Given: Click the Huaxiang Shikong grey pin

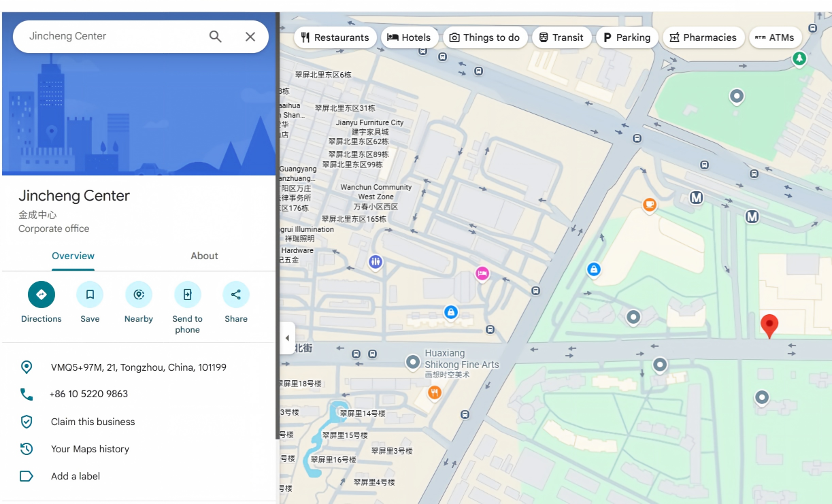Looking at the screenshot, I should (x=413, y=363).
